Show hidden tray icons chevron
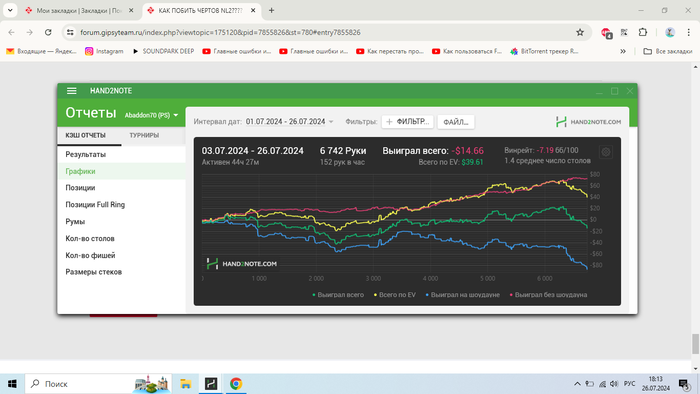The width and height of the screenshot is (700, 394). 577,384
